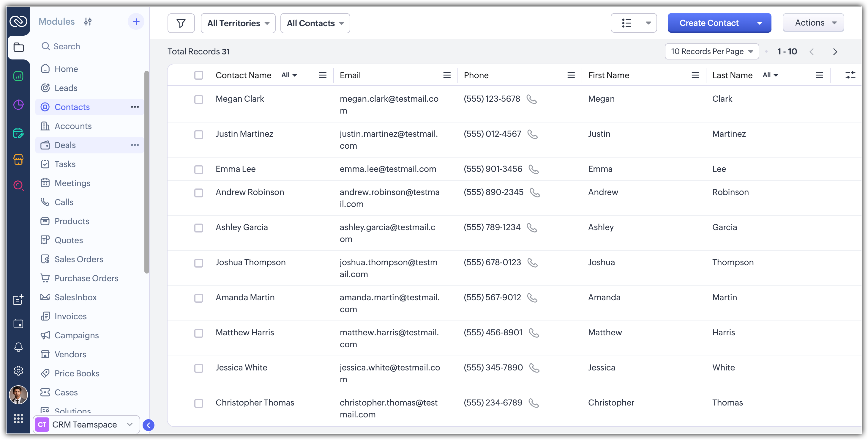Screen dimensions: 868x440
Task: Go to the Accounts module
Action: pos(73,126)
